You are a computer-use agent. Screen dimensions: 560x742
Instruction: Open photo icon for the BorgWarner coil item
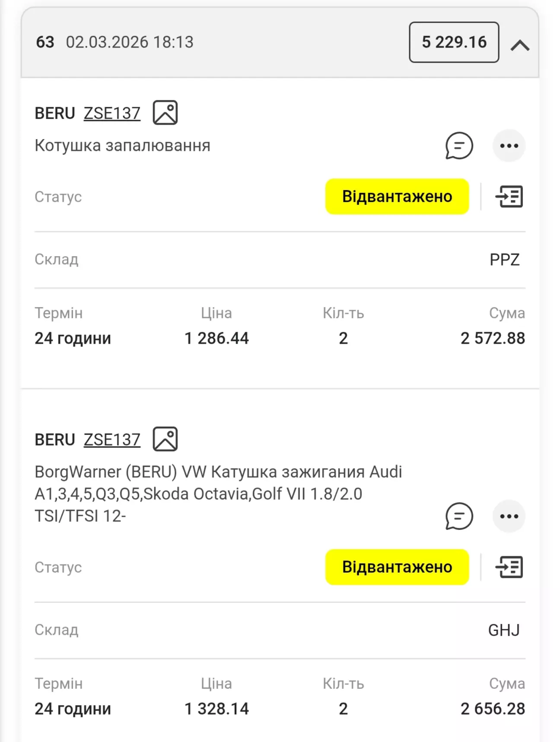tap(165, 439)
